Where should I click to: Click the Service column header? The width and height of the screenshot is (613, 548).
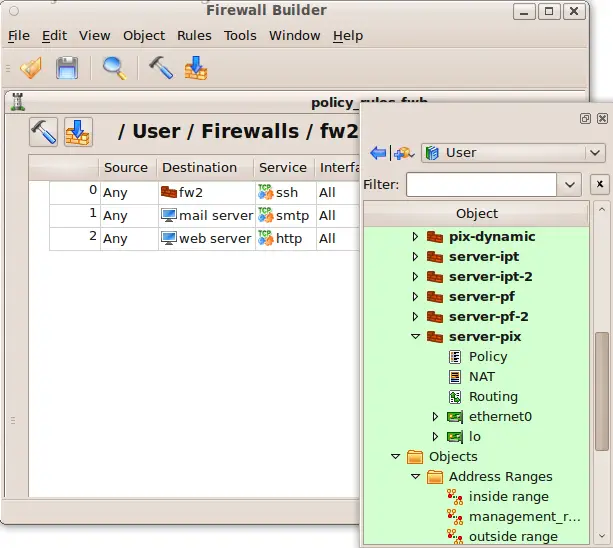(284, 167)
